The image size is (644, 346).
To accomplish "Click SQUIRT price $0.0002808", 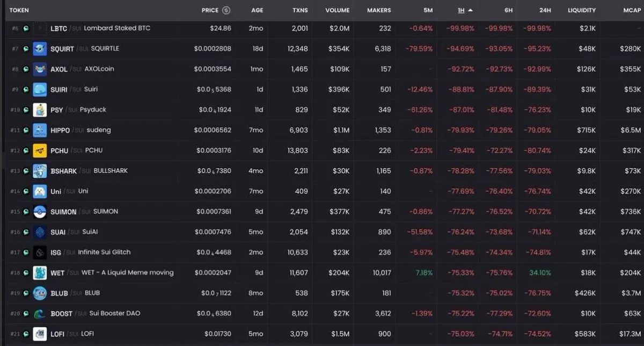I will click(213, 49).
